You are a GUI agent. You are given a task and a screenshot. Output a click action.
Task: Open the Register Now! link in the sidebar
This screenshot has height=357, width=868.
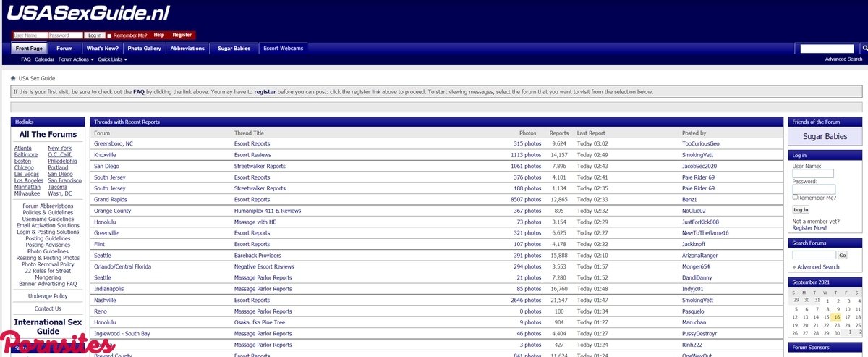[809, 228]
